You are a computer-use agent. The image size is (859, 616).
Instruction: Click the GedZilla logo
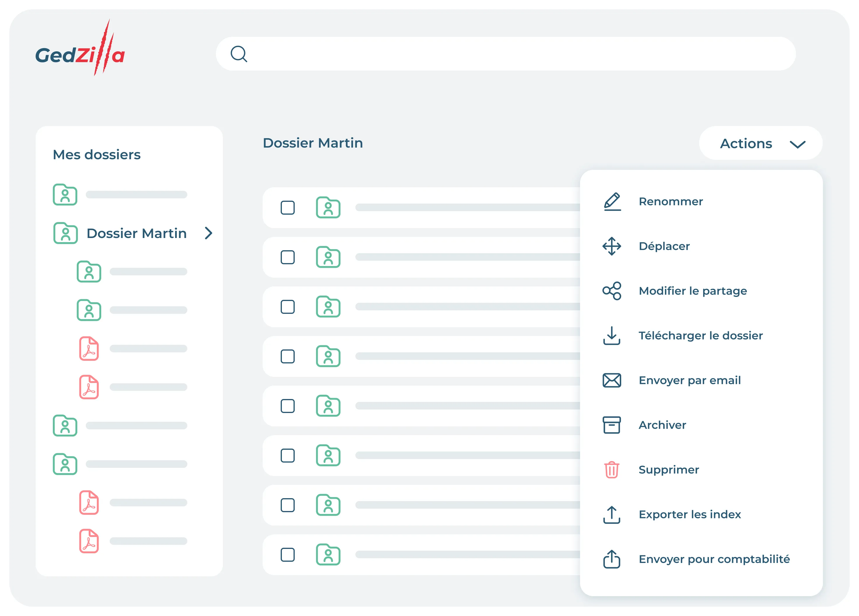80,48
